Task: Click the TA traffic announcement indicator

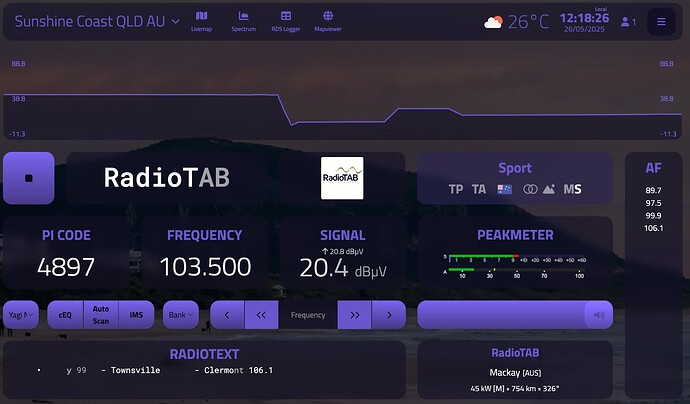Action: point(479,189)
